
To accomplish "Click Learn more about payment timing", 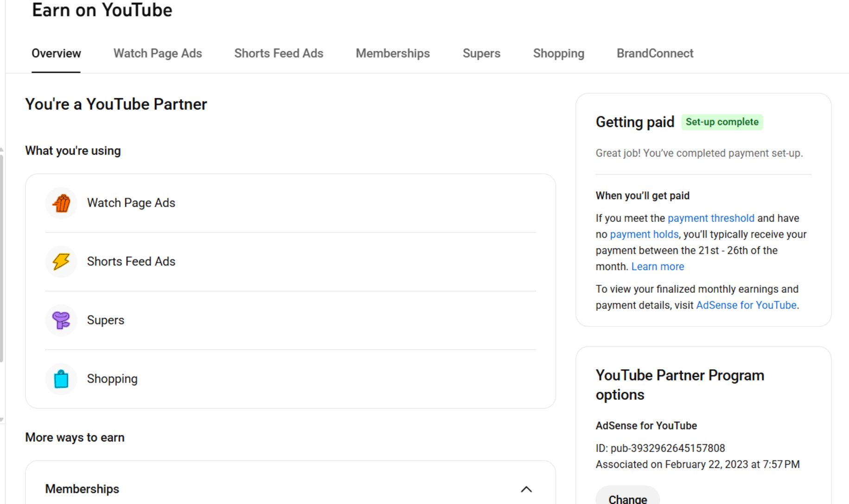I will coord(657,267).
